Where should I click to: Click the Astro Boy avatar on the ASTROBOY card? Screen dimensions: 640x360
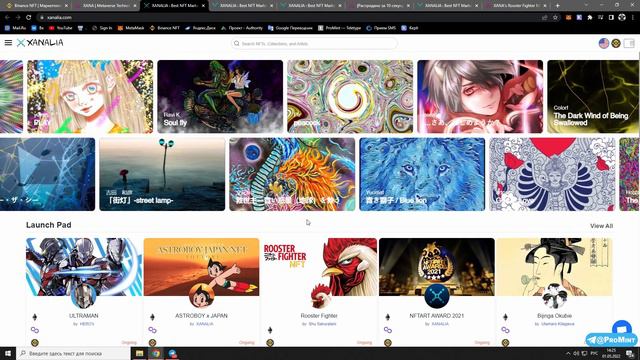coord(201,296)
